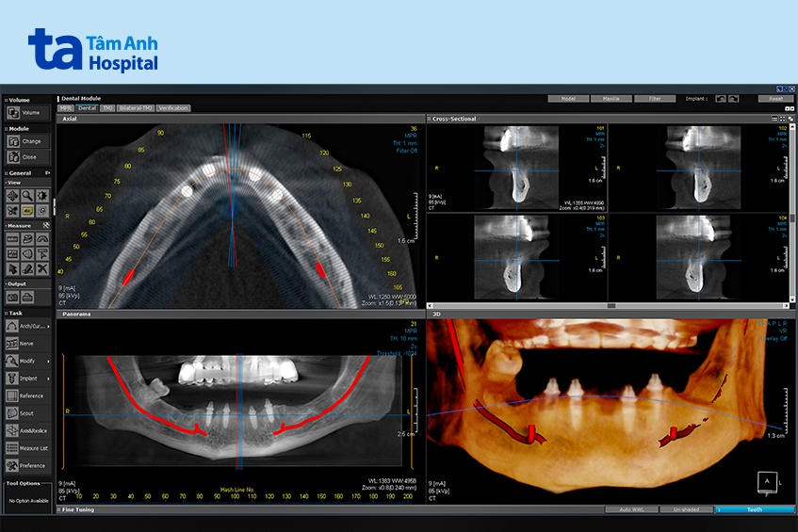This screenshot has width=798, height=532.
Task: Toggle the Un-shaded rendering button
Action: pos(686,509)
